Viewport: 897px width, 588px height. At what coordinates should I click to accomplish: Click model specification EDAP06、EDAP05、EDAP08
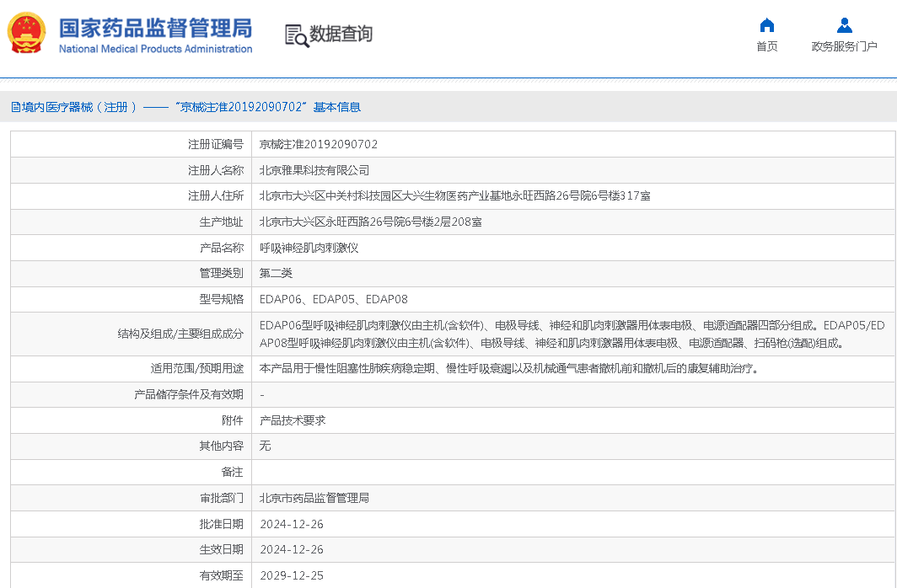click(x=334, y=299)
